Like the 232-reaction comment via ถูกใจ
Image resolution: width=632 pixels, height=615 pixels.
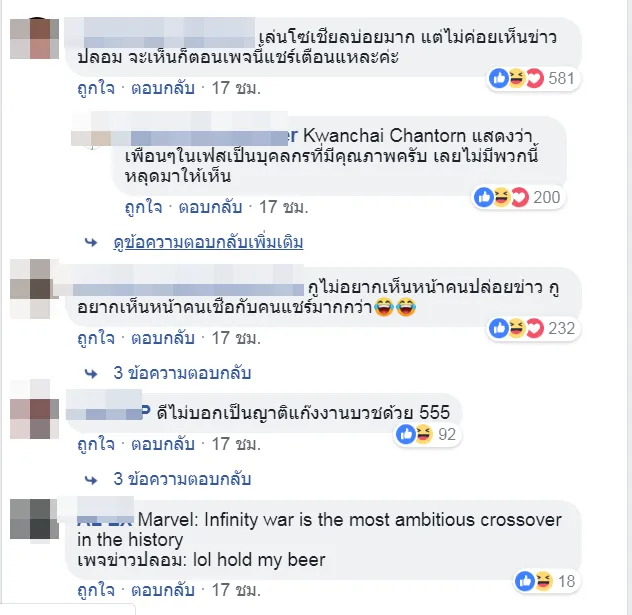pos(96,338)
